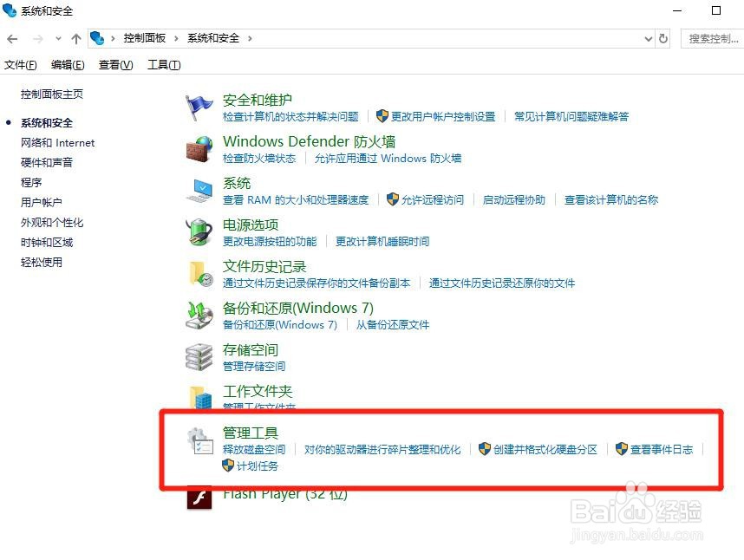Navigate up one level with the up arrow
Screen dimensions: 744x560
[76, 38]
